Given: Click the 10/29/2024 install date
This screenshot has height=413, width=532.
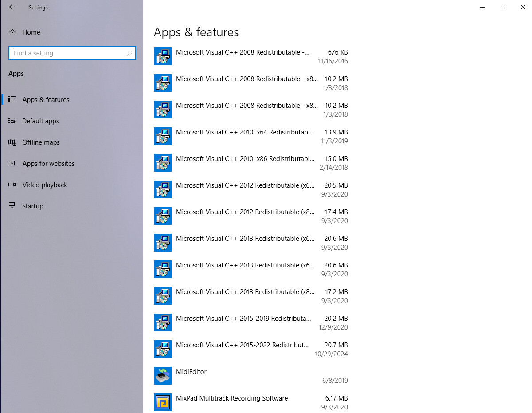Looking at the screenshot, I should tap(331, 354).
